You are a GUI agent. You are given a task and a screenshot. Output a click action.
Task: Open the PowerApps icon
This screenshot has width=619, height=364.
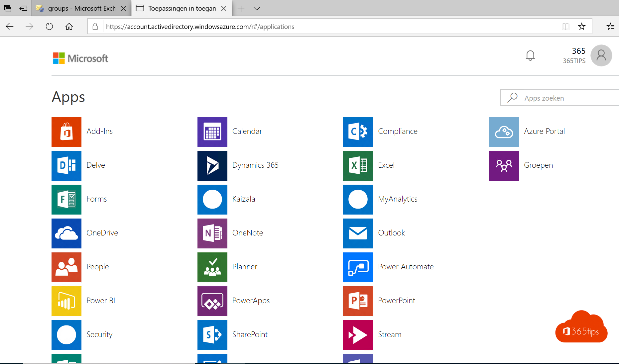click(x=212, y=301)
